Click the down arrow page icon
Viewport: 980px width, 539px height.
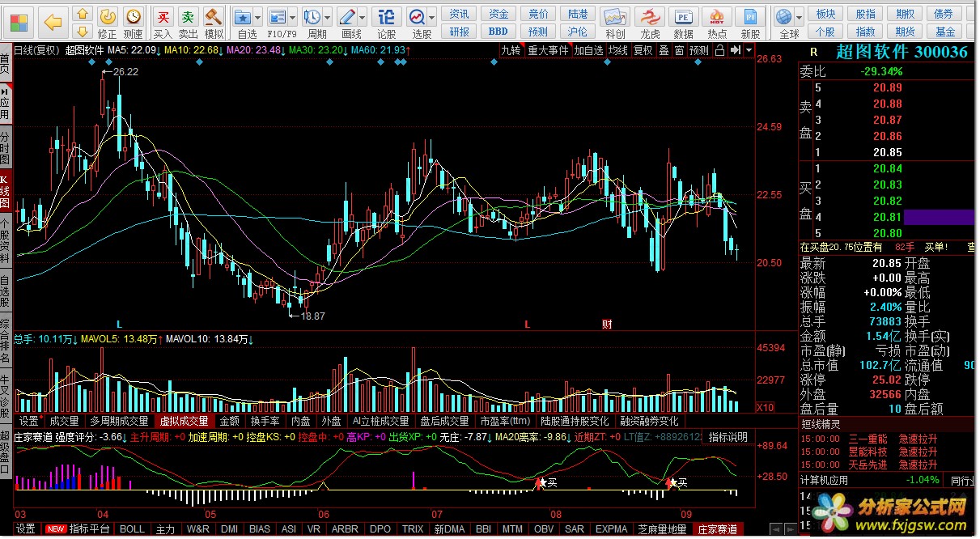point(82,31)
